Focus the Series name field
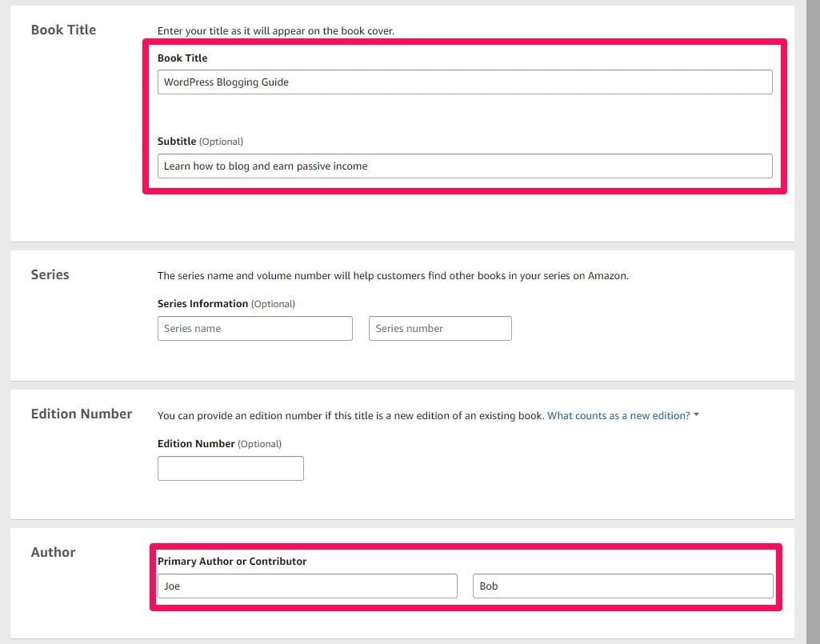The height and width of the screenshot is (644, 820). pyautogui.click(x=254, y=328)
